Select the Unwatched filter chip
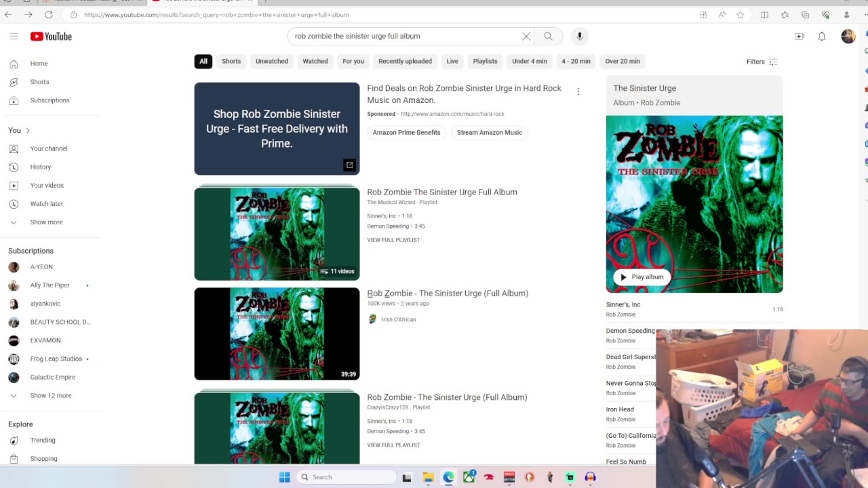Screen dimensions: 868x488 click(272, 61)
